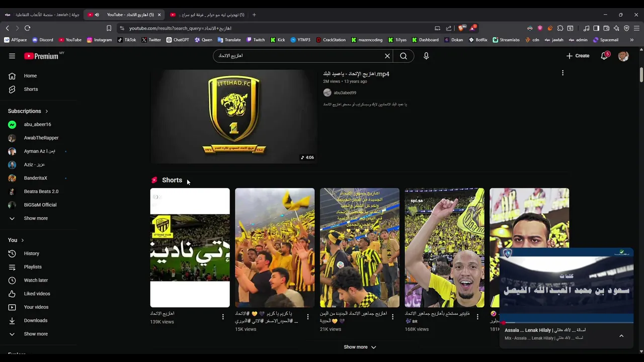
Task: Open Brave Rewards triangle icon
Action: (472, 28)
